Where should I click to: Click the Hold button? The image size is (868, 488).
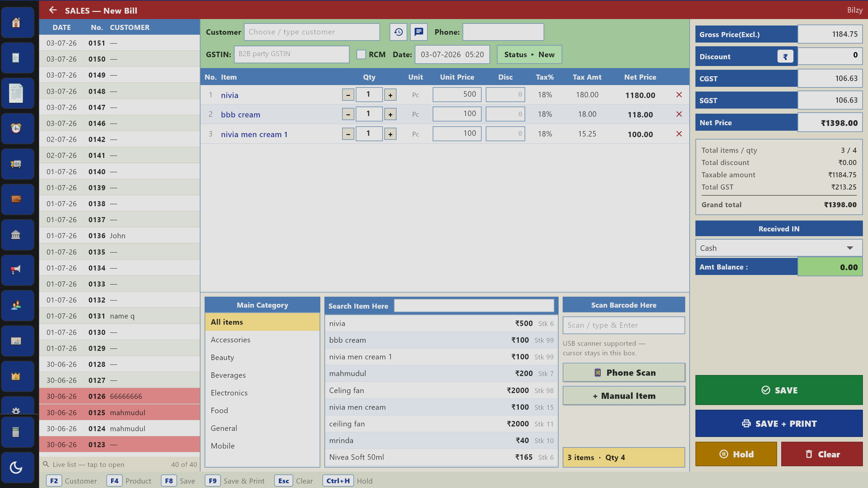(x=736, y=454)
